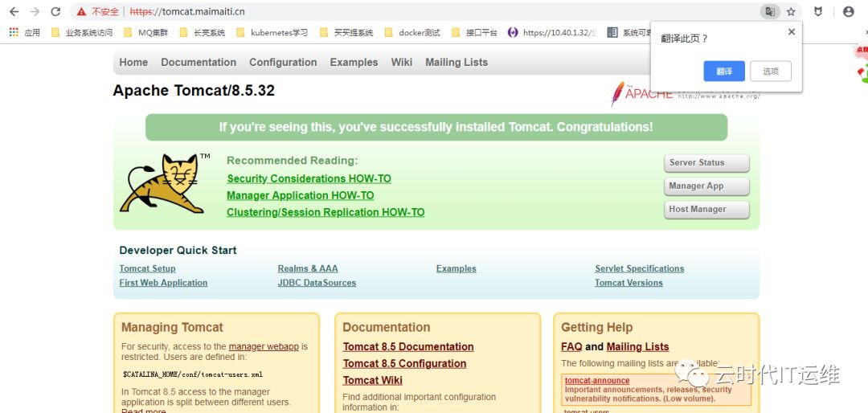
Task: Click the shield extension icon
Action: pos(818,11)
